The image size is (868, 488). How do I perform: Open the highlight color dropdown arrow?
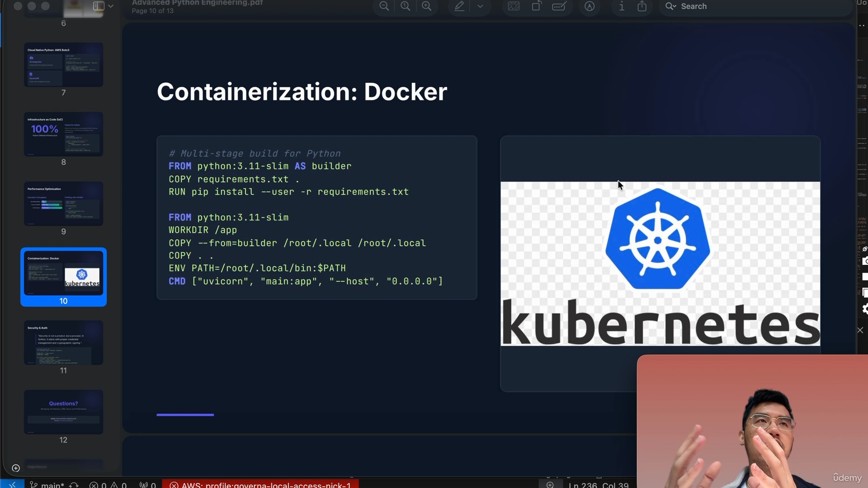[x=480, y=6]
